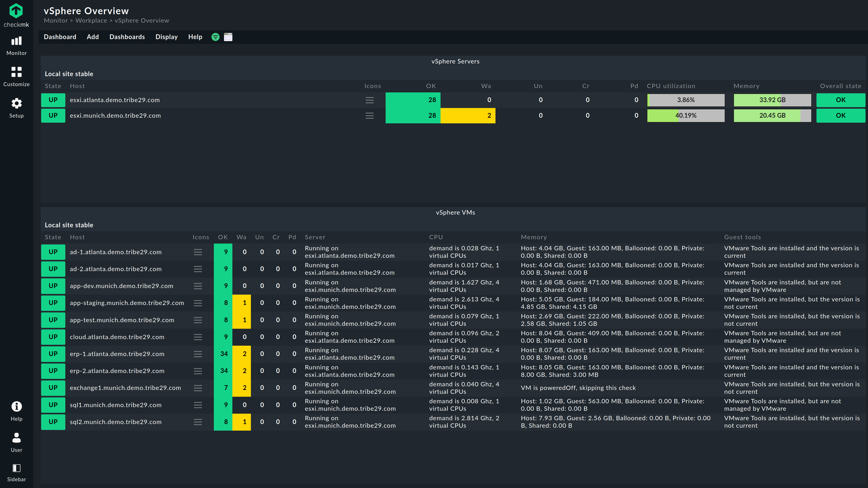
Task: Open the Monitor sidebar menu
Action: click(x=17, y=46)
